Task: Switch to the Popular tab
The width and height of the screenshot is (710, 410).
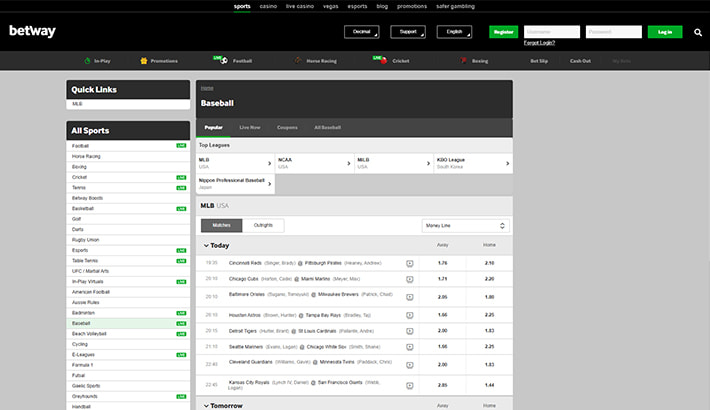Action: click(x=213, y=128)
